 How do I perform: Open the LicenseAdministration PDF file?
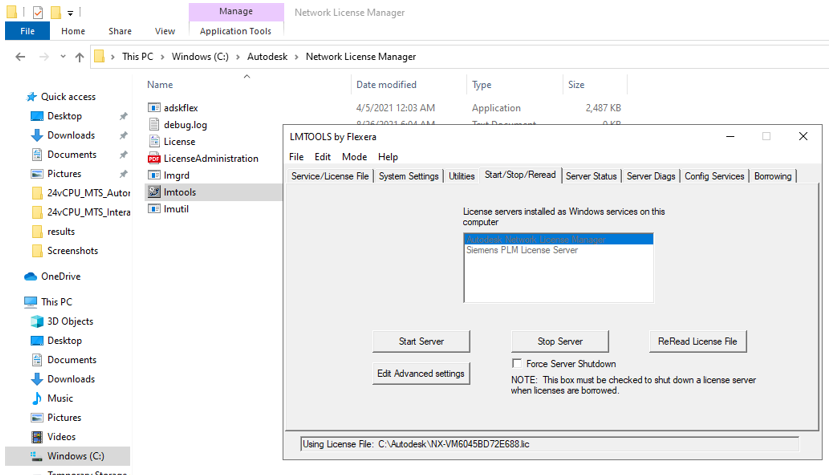click(x=210, y=158)
